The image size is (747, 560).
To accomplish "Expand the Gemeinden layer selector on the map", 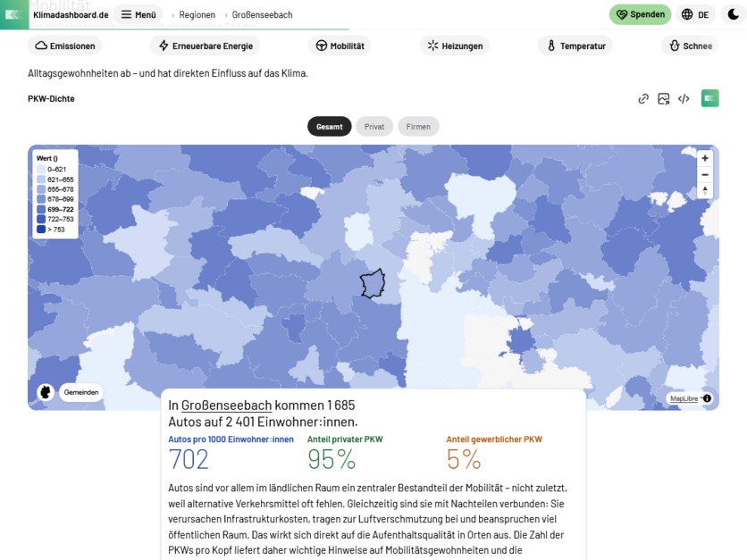I will click(81, 391).
